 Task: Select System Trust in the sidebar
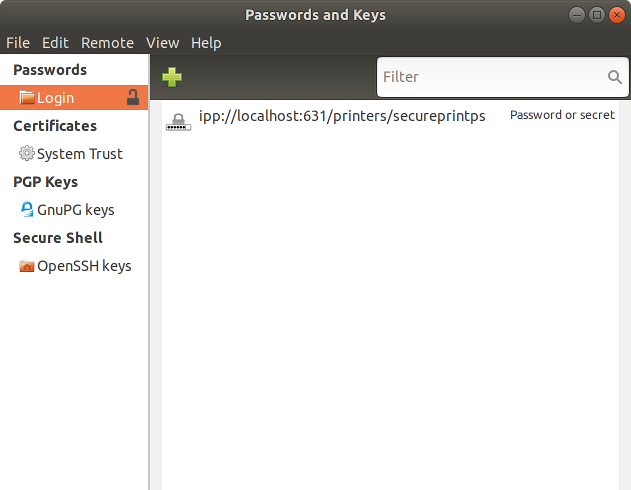79,154
